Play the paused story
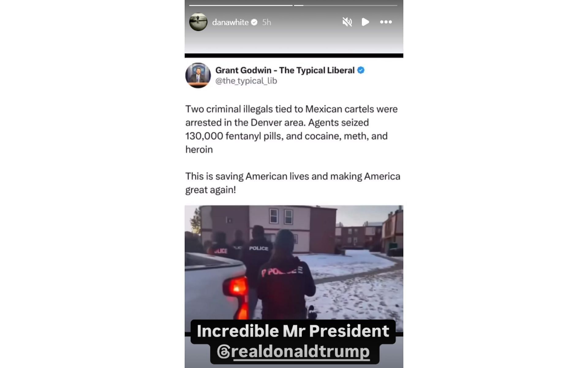The image size is (588, 368). (x=365, y=22)
